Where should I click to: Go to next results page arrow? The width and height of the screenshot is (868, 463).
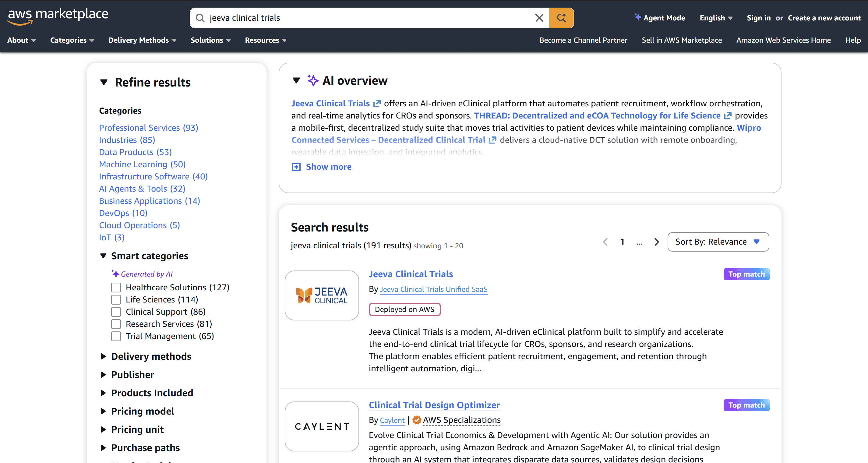(656, 242)
